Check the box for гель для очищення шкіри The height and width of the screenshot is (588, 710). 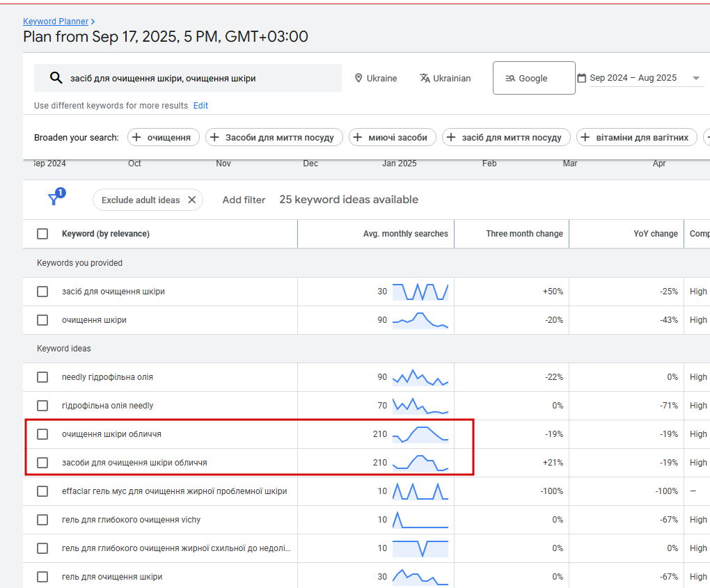point(42,577)
